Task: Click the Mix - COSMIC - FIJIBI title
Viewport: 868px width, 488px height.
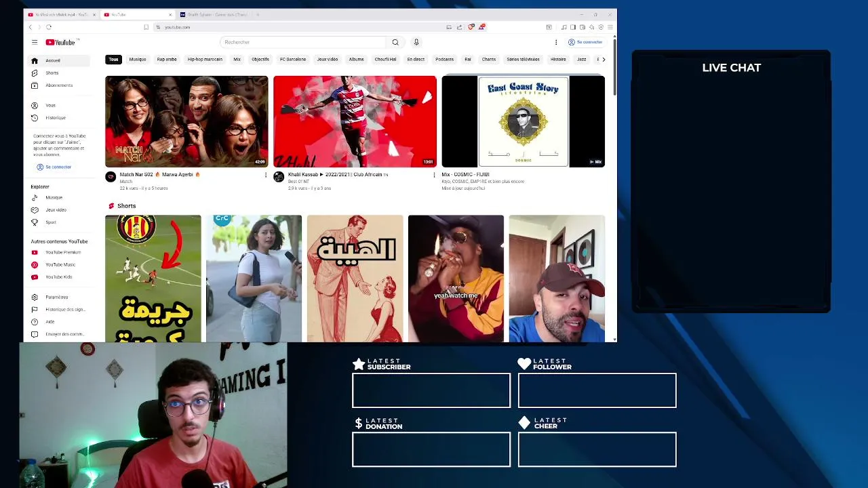Action: 465,175
